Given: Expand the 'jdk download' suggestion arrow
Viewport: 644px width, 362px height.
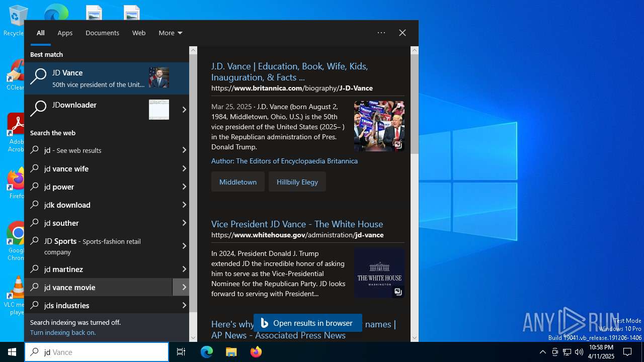Looking at the screenshot, I should tap(184, 205).
